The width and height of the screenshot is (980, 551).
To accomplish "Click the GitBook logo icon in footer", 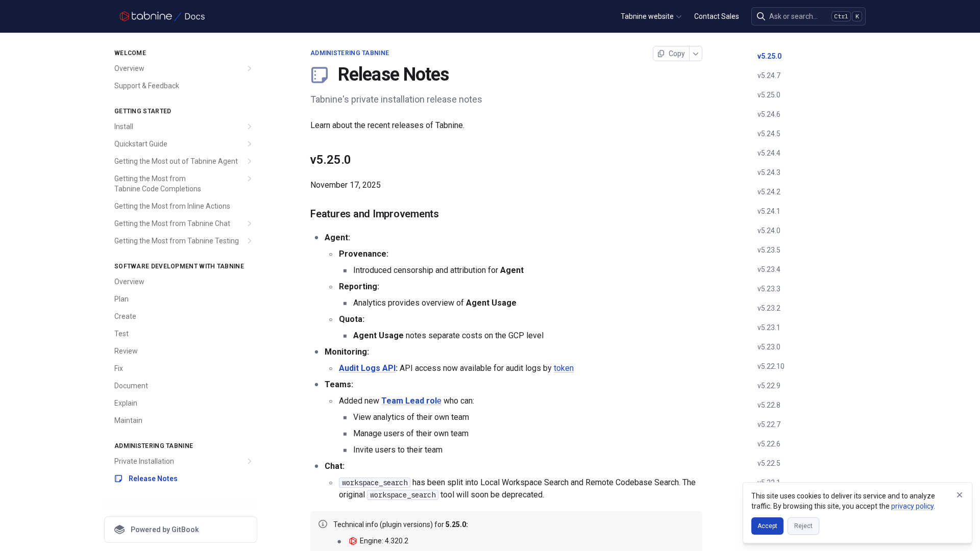I will coord(119,530).
